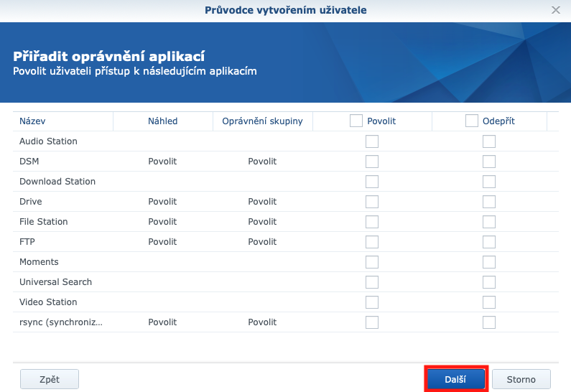Close the user creation wizard dialog

click(555, 10)
